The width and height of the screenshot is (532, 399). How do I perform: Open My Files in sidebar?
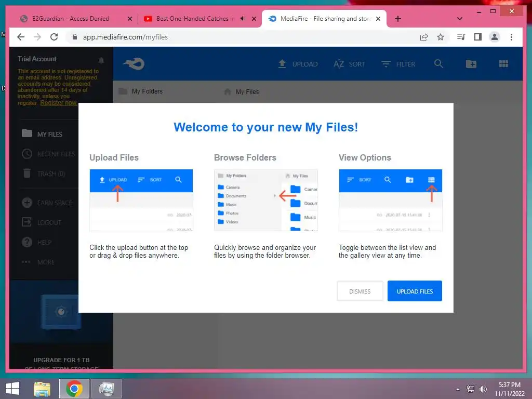click(x=42, y=134)
